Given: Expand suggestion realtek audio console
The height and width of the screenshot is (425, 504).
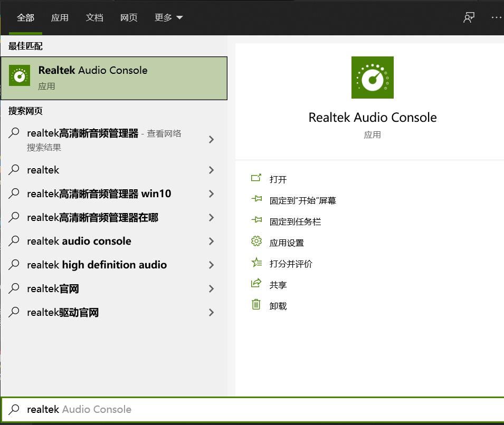Looking at the screenshot, I should (211, 241).
